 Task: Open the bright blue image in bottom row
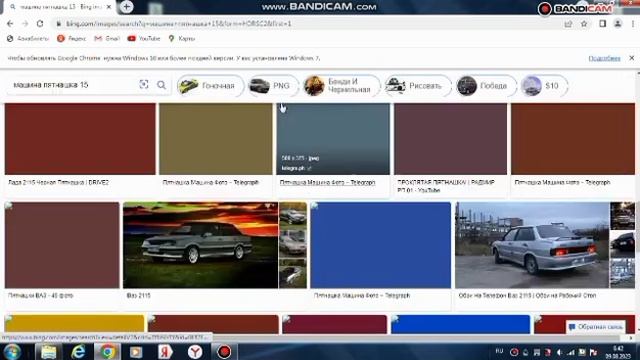point(460,324)
